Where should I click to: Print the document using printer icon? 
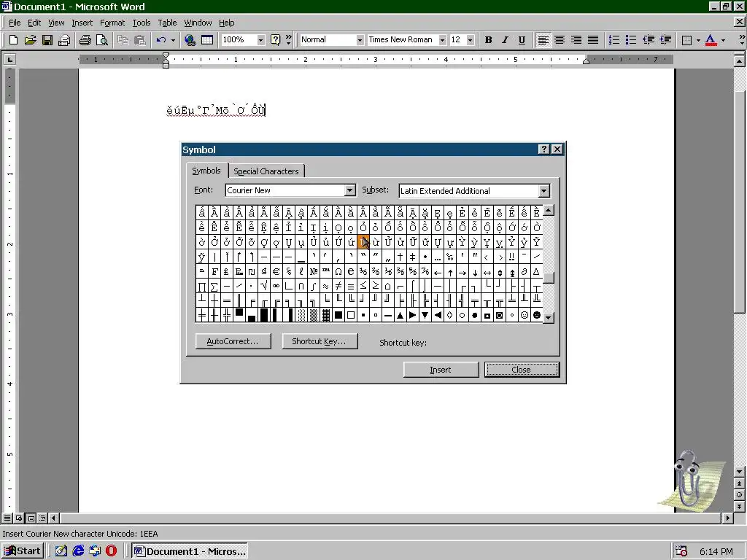[x=85, y=40]
